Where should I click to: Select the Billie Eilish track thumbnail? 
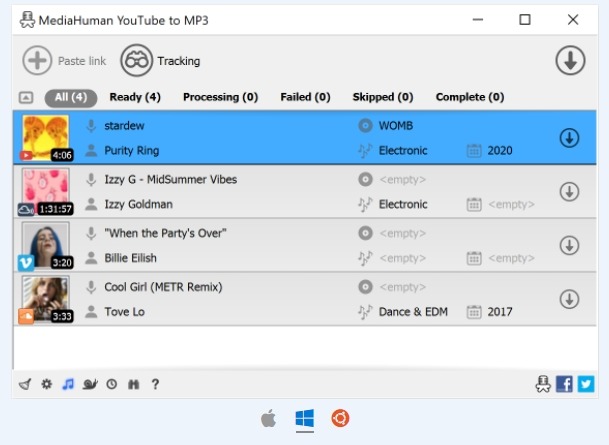click(46, 245)
